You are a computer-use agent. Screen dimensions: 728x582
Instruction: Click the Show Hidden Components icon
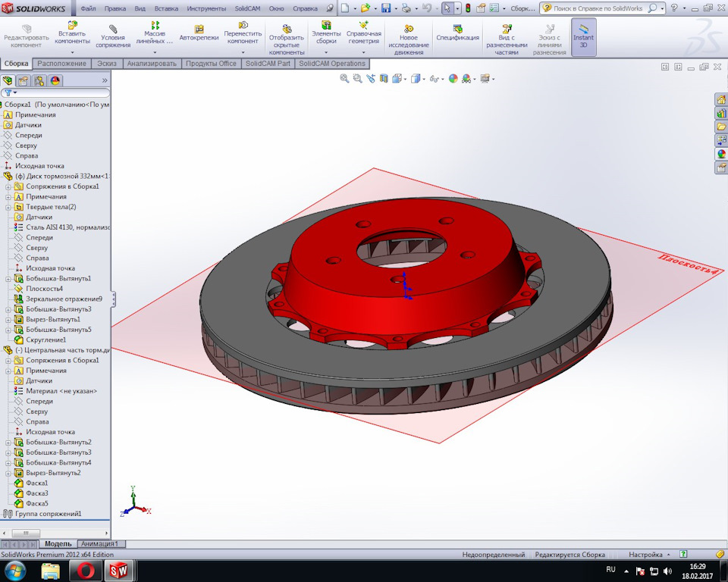coord(287,28)
